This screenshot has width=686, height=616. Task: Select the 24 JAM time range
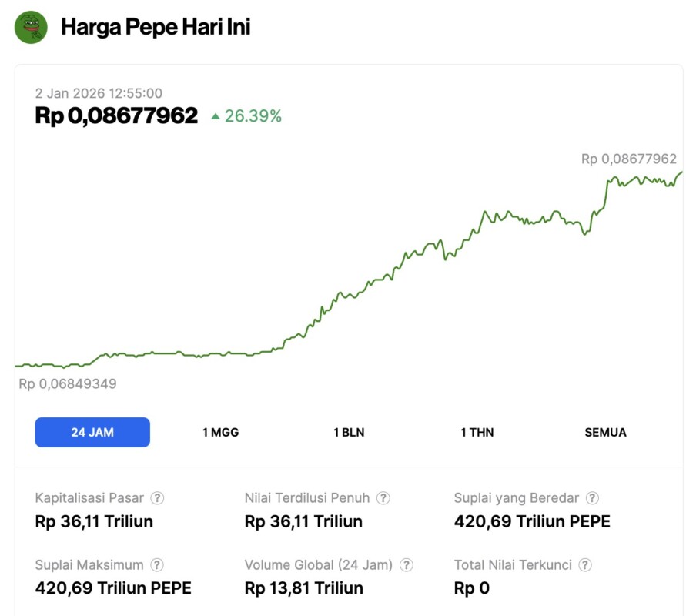[92, 432]
